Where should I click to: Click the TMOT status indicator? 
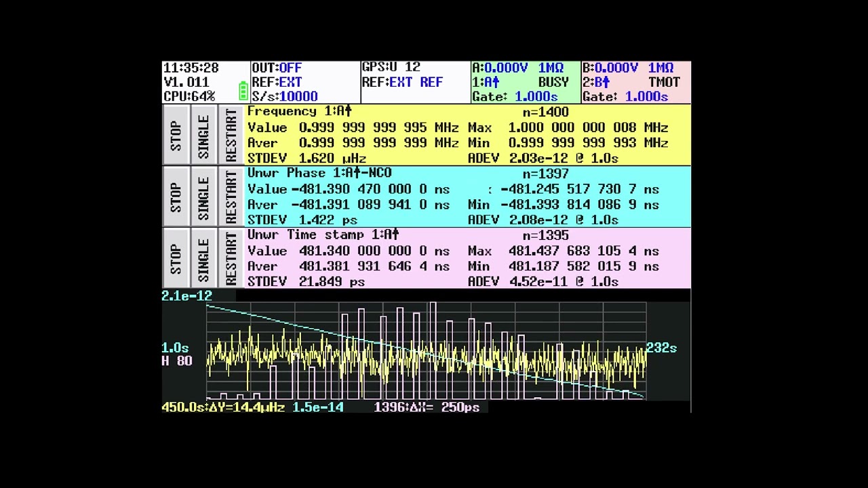point(664,82)
